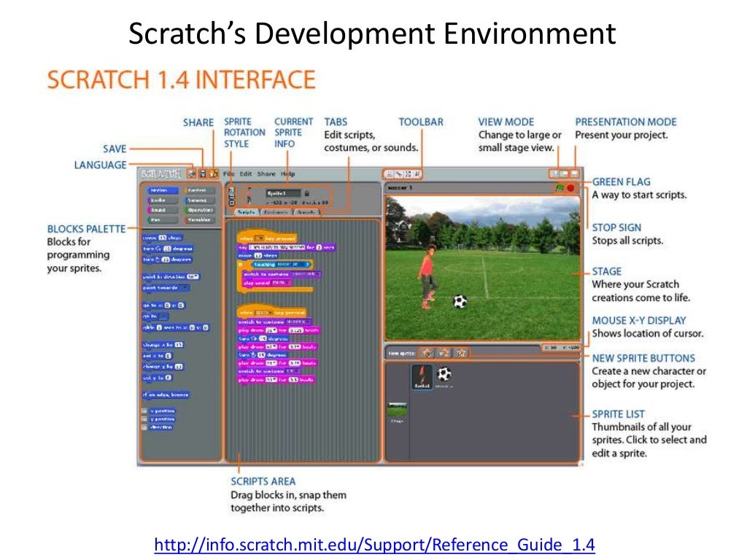Get a surprise sprite button
The width and height of the screenshot is (747, 560).
(461, 353)
